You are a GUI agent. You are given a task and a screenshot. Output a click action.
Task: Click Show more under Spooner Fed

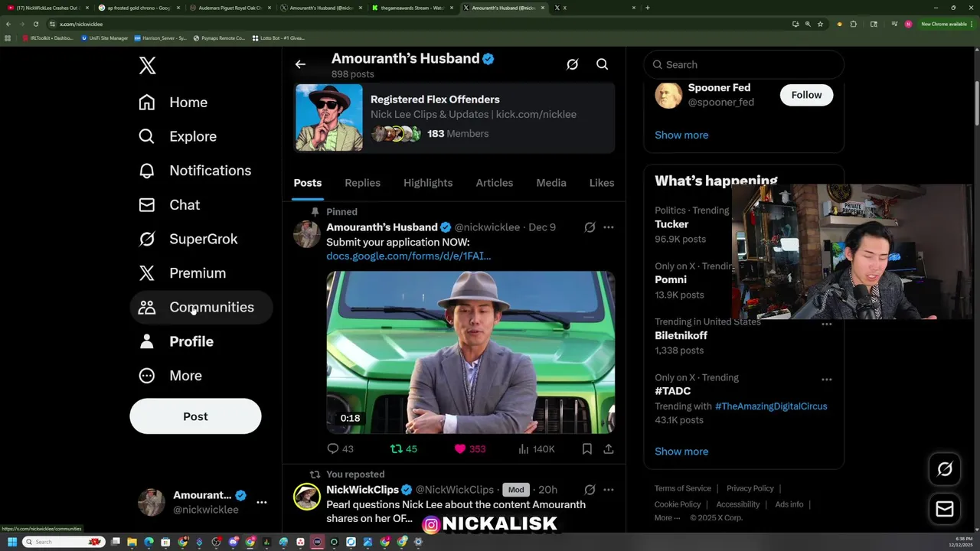click(681, 135)
